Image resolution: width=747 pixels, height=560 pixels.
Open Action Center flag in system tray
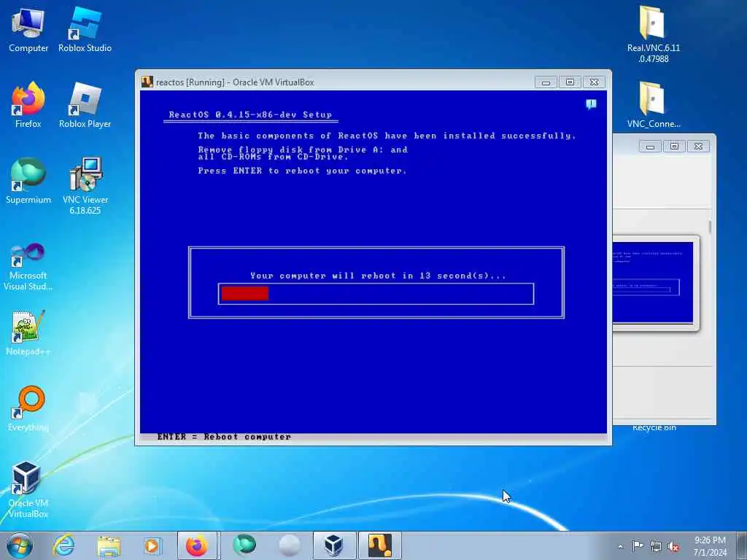click(638, 545)
